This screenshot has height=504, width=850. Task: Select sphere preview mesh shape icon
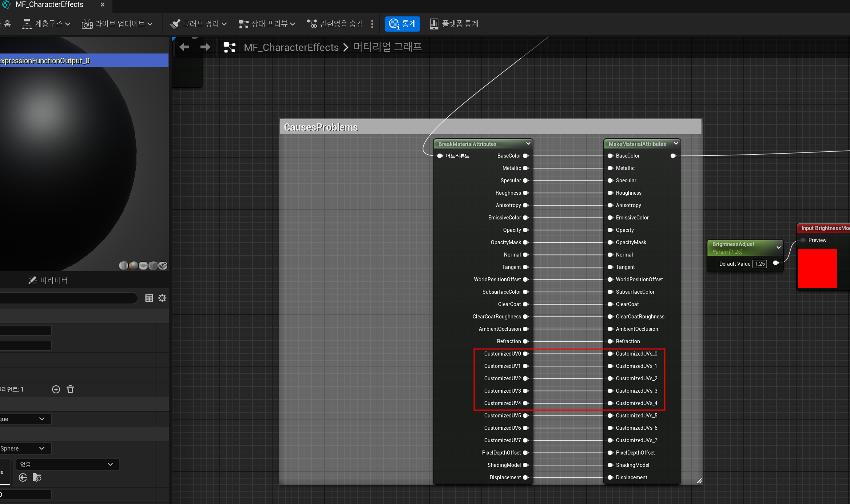tap(134, 266)
